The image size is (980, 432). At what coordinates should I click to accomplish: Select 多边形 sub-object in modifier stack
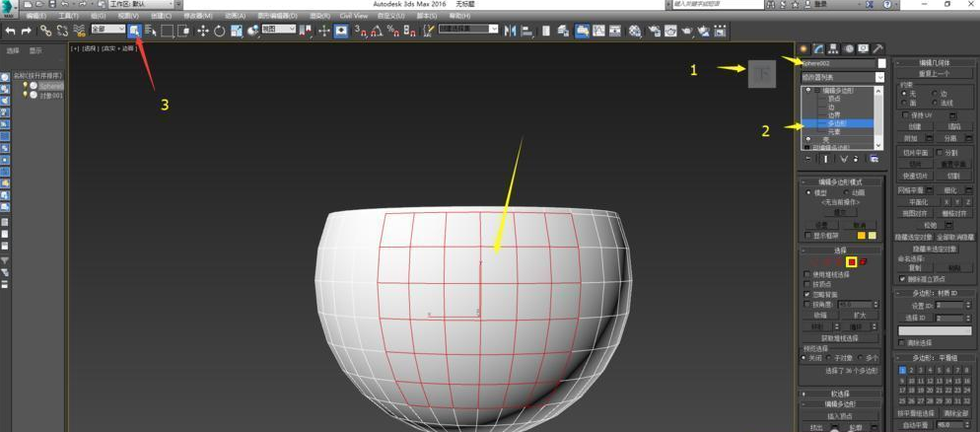836,124
